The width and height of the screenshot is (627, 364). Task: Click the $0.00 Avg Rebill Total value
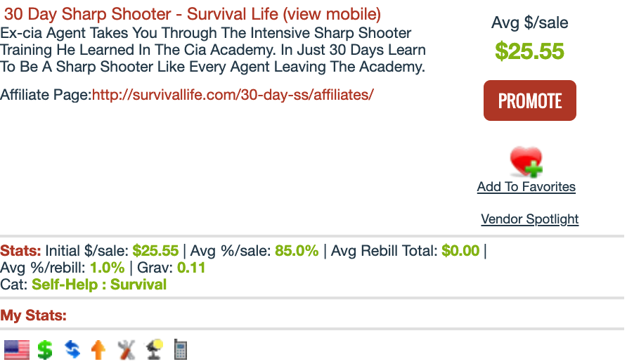coord(460,251)
